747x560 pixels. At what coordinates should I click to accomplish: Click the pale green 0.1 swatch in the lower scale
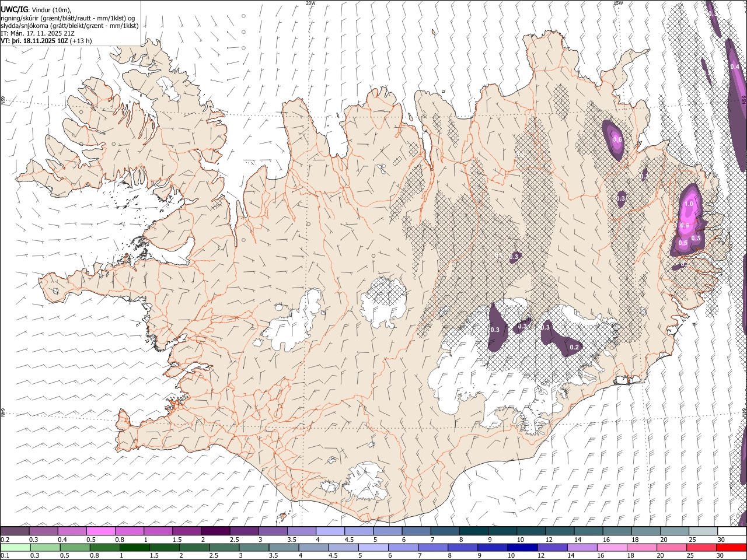coord(15,547)
